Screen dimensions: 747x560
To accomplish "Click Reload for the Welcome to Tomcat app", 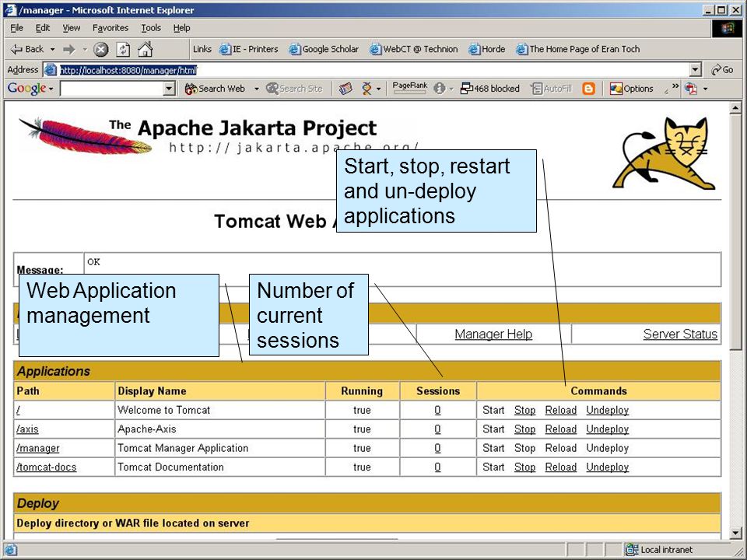I will pyautogui.click(x=561, y=411).
